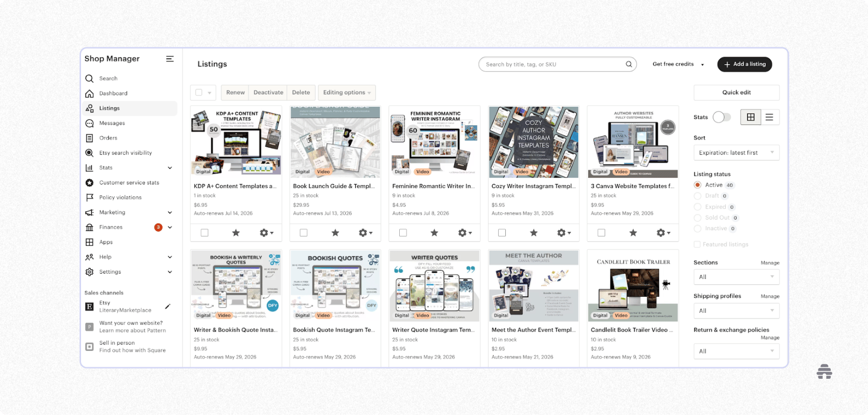Viewport: 868px width, 415px height.
Task: Tick the select-all listings checkbox
Action: [x=199, y=92]
